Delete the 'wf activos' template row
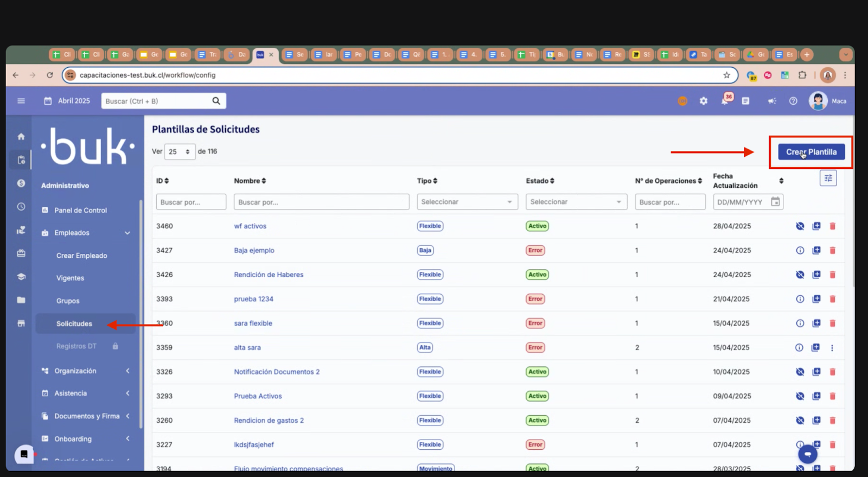Image resolution: width=868 pixels, height=477 pixels. tap(832, 226)
